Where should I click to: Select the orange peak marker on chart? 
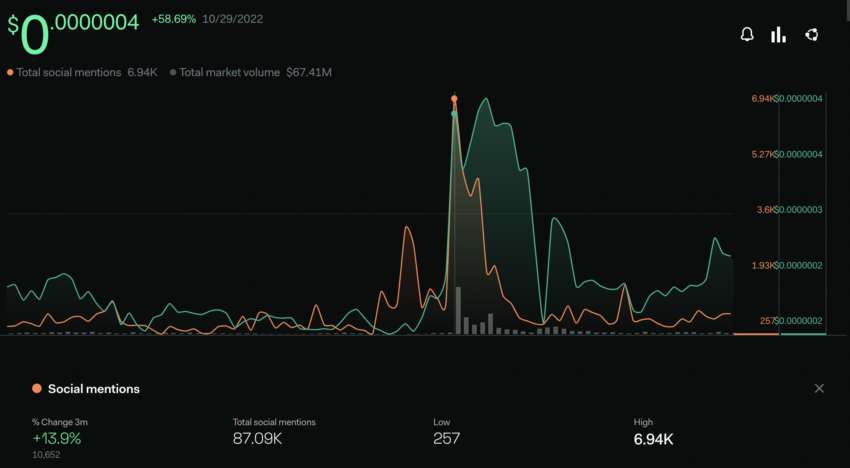click(x=454, y=99)
